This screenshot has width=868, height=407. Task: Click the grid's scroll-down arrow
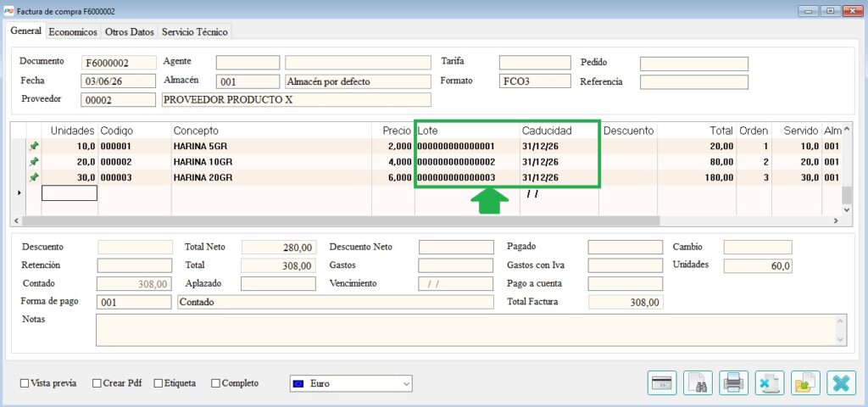coord(847,210)
